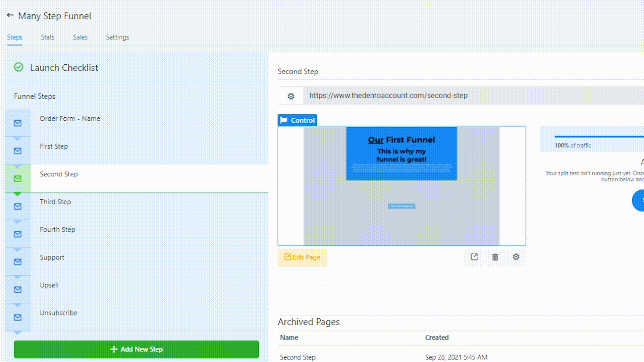Open the URL settings gear icon

(x=291, y=96)
